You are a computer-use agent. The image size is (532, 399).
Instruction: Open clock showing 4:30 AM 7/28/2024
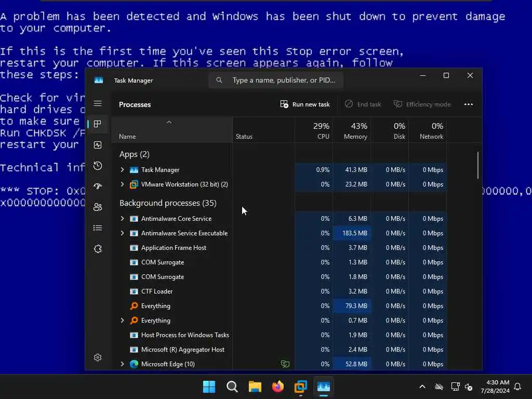pyautogui.click(x=495, y=387)
